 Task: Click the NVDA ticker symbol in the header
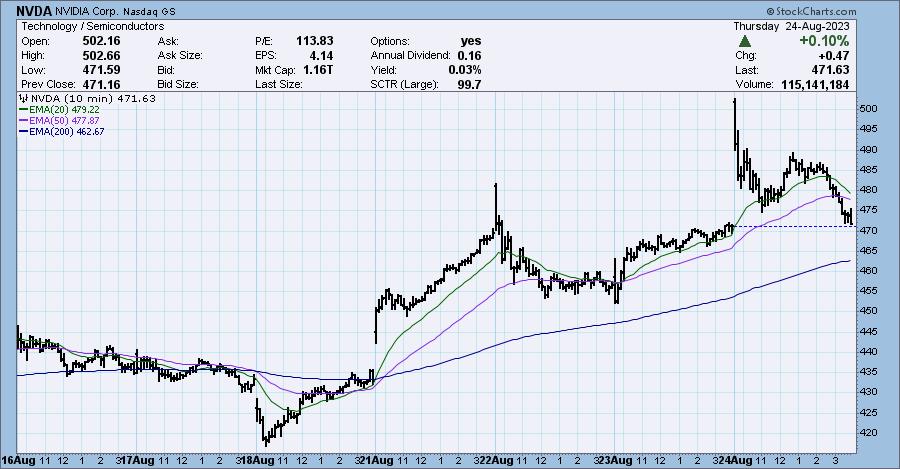click(34, 11)
